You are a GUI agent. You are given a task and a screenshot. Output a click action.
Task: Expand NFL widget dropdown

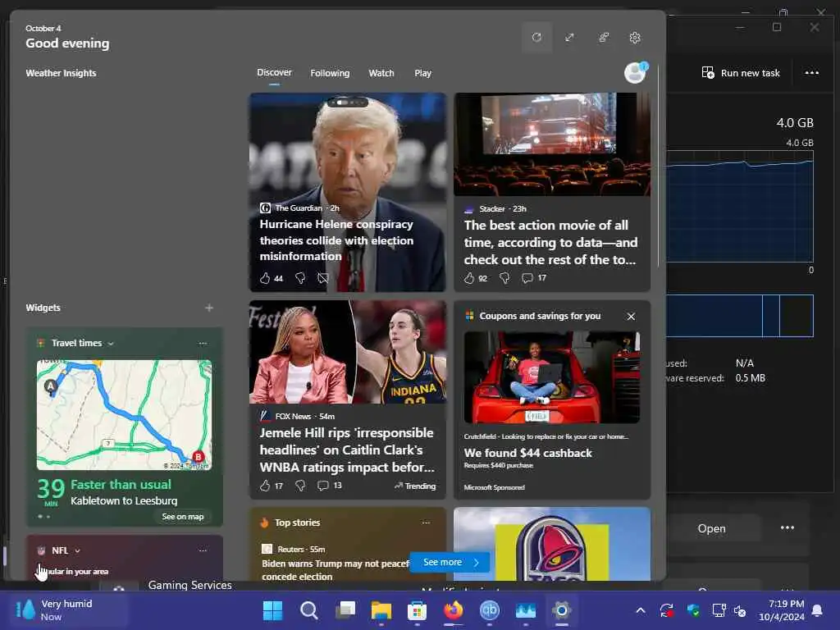78,550
